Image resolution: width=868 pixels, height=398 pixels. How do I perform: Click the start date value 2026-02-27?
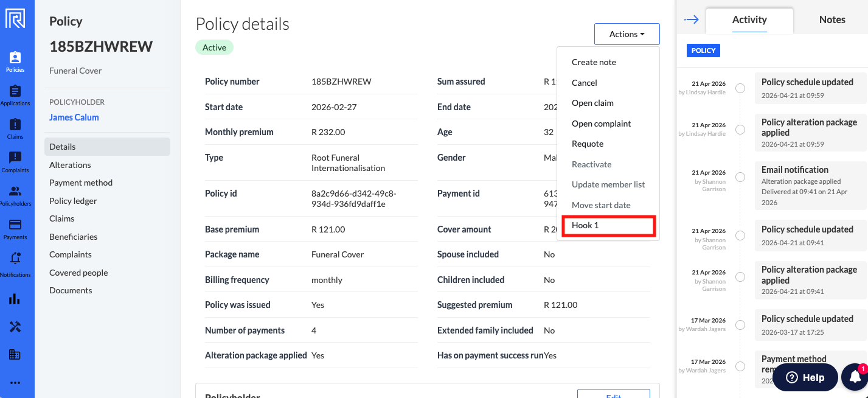pos(334,107)
